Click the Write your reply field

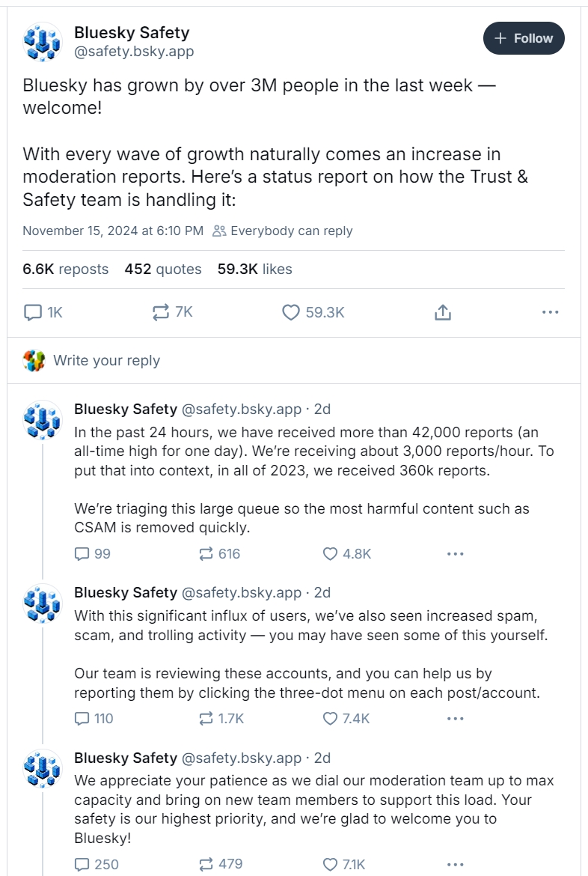(294, 360)
